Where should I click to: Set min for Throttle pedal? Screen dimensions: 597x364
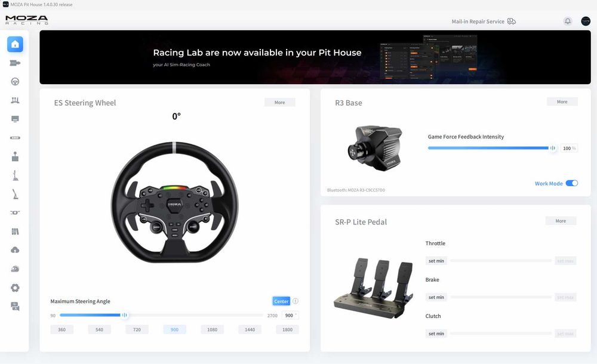436,261
